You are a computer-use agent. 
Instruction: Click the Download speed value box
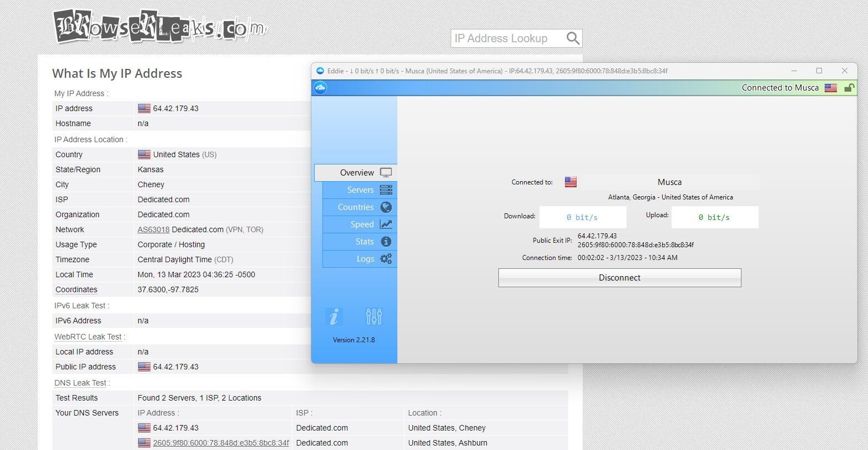[x=583, y=217]
